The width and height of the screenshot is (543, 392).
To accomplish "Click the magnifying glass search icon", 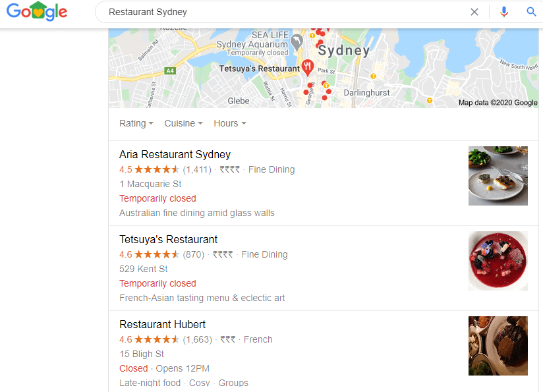I will coord(531,12).
